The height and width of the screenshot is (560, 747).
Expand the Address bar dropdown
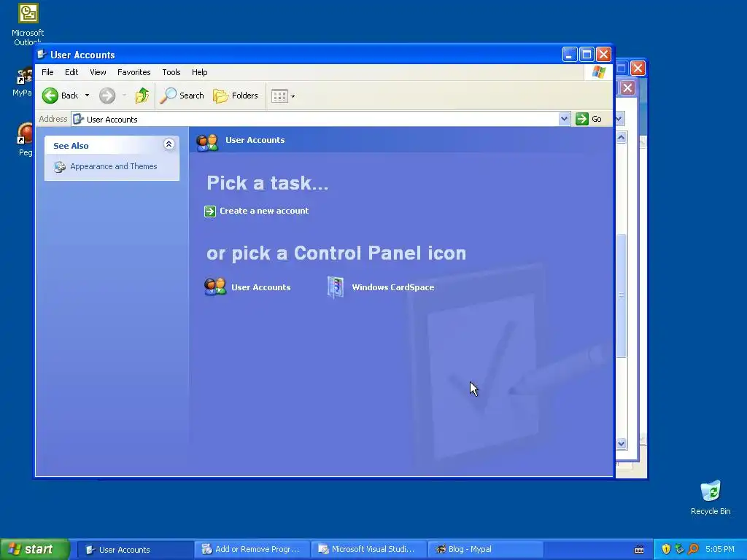tap(564, 119)
